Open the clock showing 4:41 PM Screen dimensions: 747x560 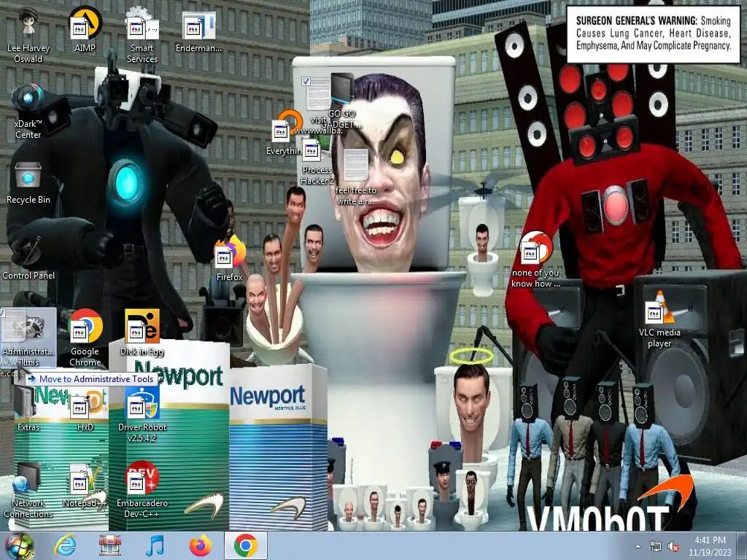pyautogui.click(x=710, y=546)
